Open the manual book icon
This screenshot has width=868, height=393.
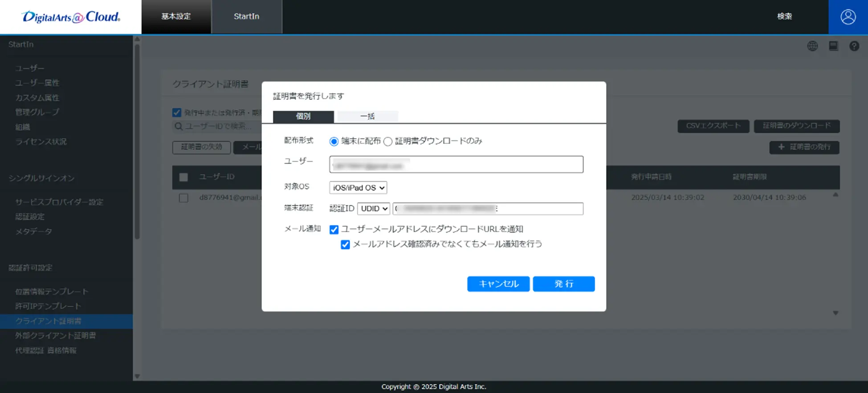tap(833, 46)
